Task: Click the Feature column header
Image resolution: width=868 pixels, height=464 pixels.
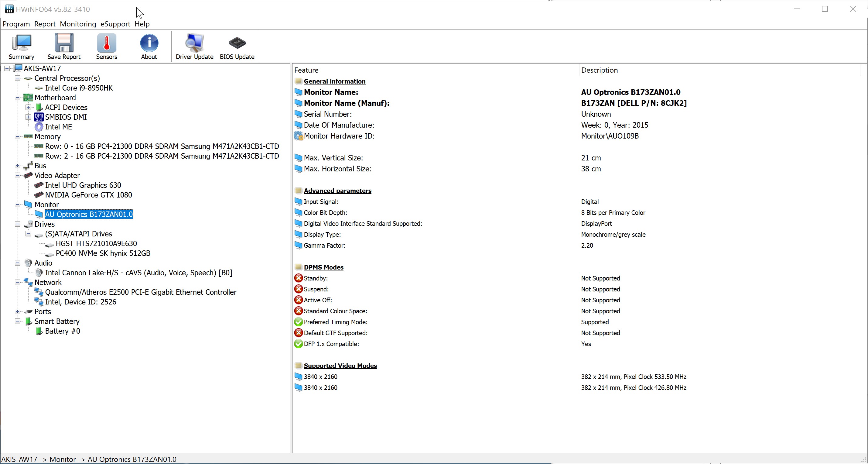Action: tap(435, 70)
